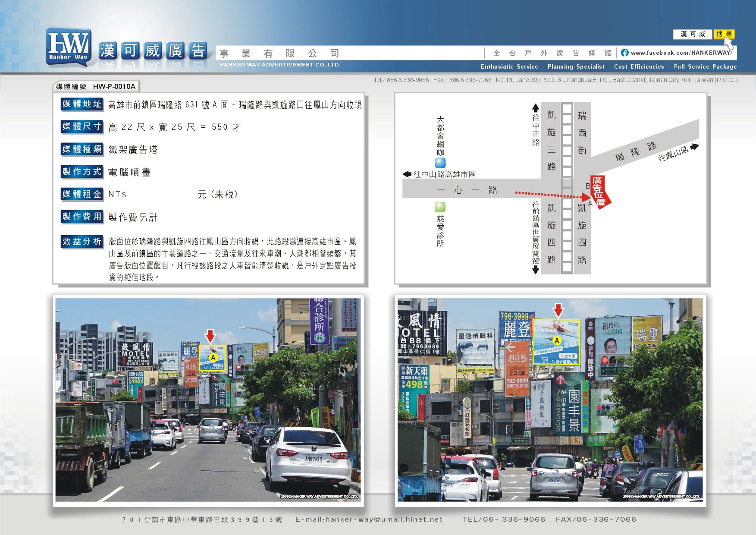Click the 漢可威 search input box
This screenshot has height=535, width=756.
(x=693, y=34)
